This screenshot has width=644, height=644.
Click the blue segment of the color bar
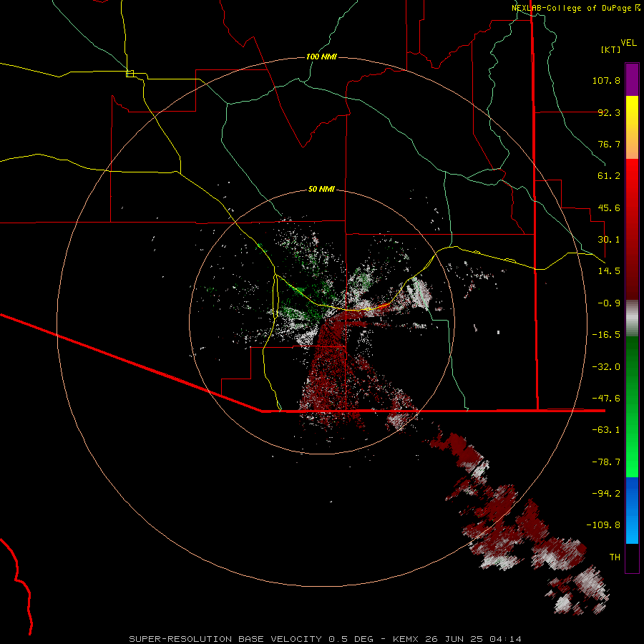632,510
